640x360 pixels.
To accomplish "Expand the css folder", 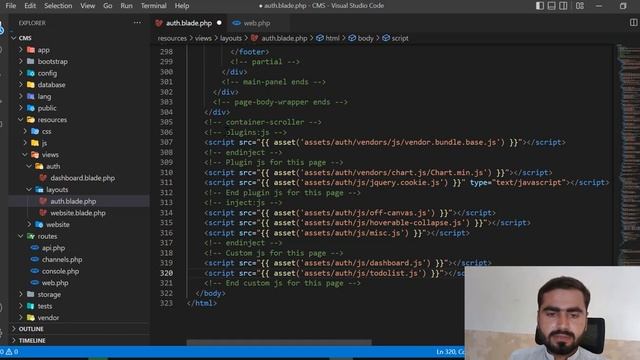I will coord(47,131).
